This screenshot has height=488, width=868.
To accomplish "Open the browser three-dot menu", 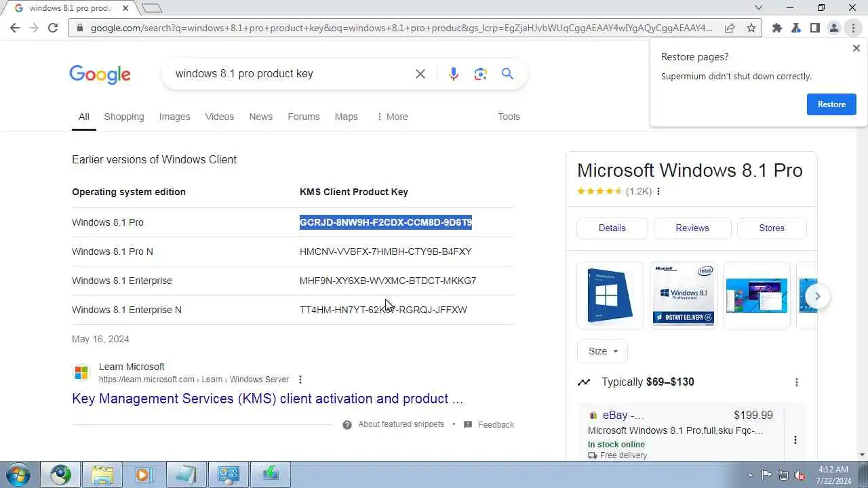I will point(853,28).
